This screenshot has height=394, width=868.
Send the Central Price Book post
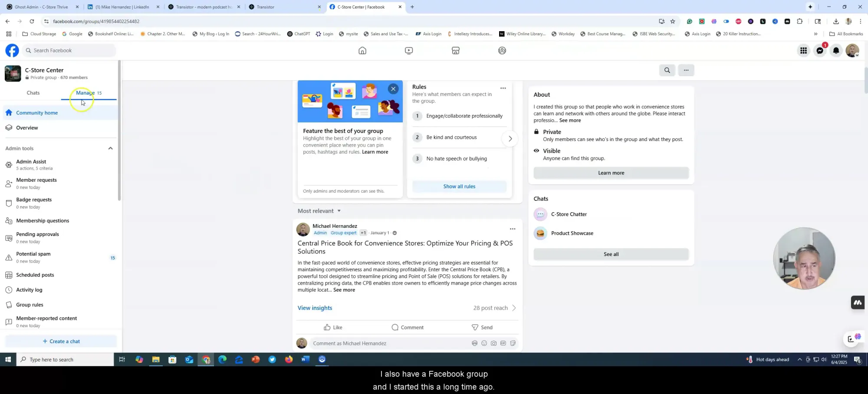482,328
